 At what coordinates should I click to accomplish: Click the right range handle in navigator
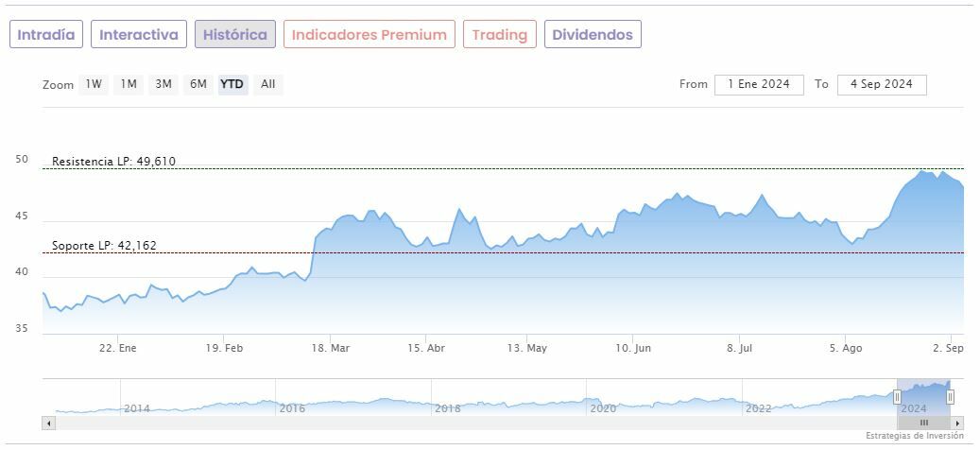point(951,397)
